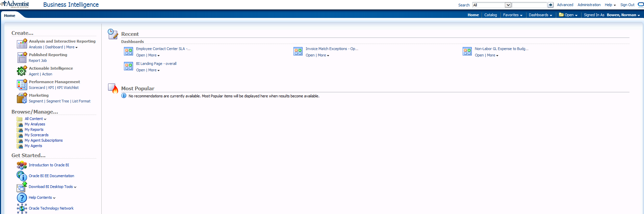644x214 pixels.
Task: Click the My Agents folder icon
Action: tap(20, 146)
